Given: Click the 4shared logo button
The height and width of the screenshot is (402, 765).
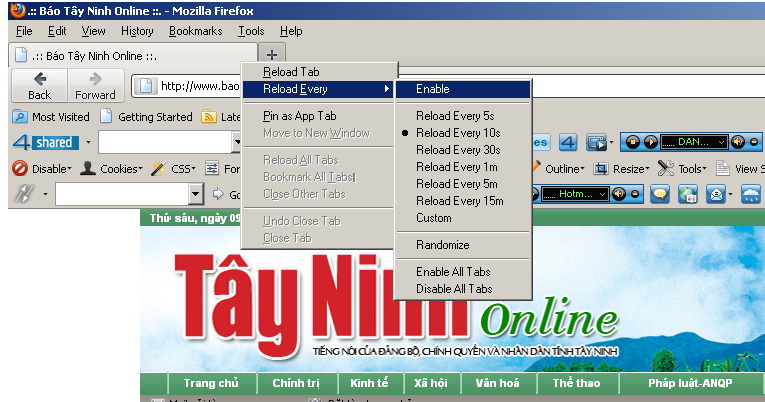Looking at the screenshot, I should pyautogui.click(x=46, y=142).
